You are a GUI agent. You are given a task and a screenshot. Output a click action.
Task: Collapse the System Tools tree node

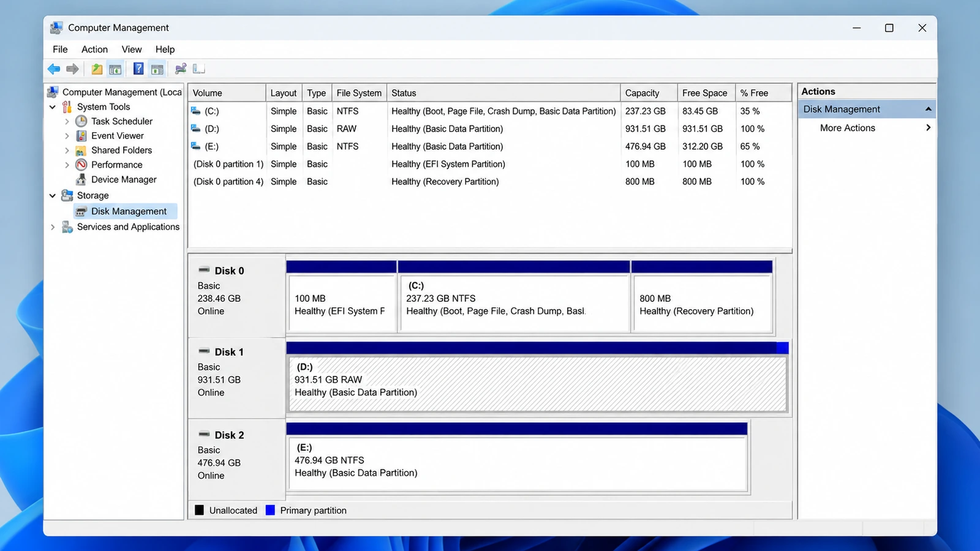(53, 107)
